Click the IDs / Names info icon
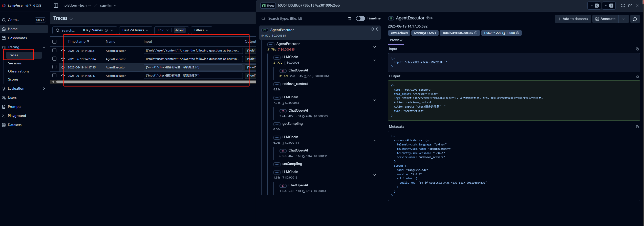Screen dimensions: 644x226 point(106,30)
